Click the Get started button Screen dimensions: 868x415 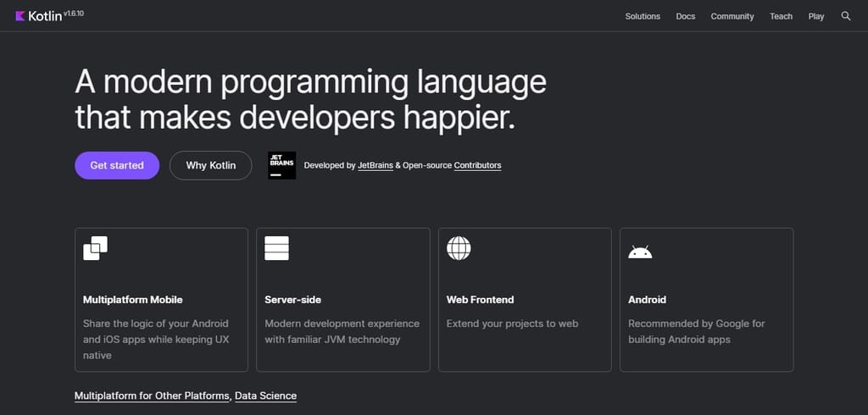coord(117,165)
